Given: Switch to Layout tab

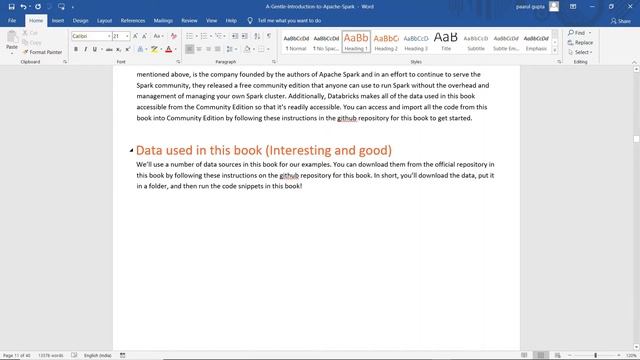Looking at the screenshot, I should 104,21.
